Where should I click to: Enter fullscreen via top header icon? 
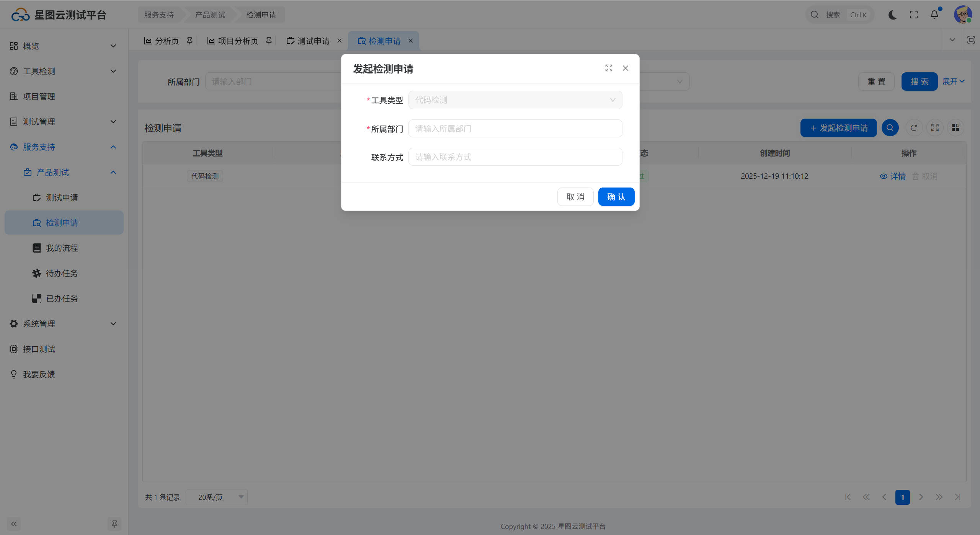[914, 15]
